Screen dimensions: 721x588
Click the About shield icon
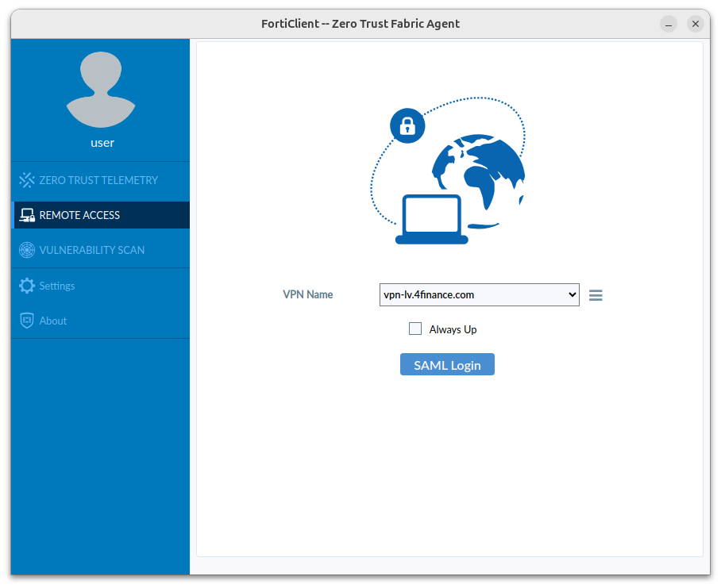pos(27,321)
